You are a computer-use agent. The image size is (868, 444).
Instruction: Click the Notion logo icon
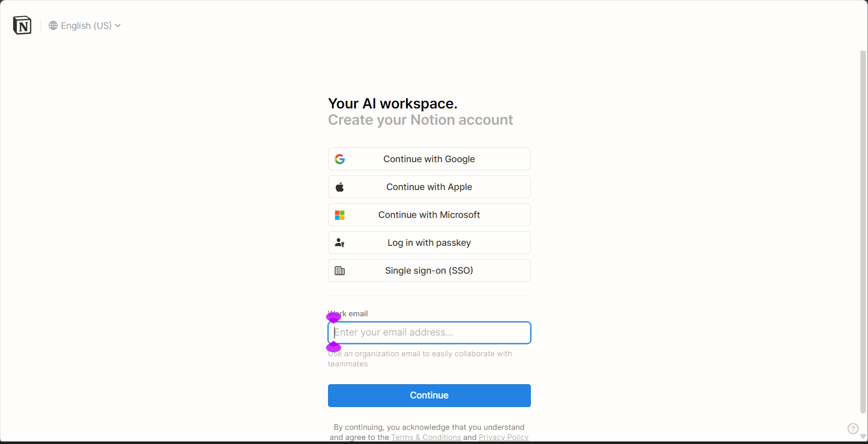[22, 25]
